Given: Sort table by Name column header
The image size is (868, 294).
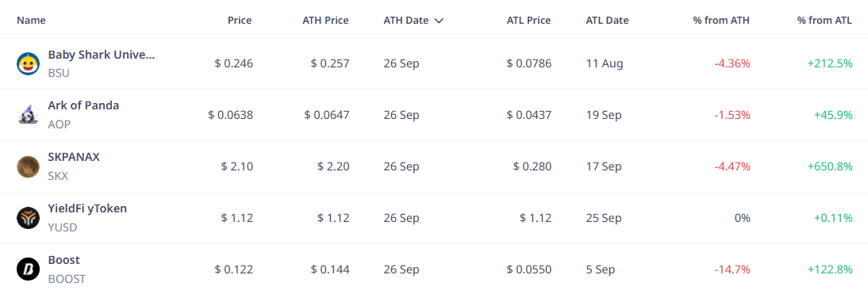Looking at the screenshot, I should (x=31, y=21).
